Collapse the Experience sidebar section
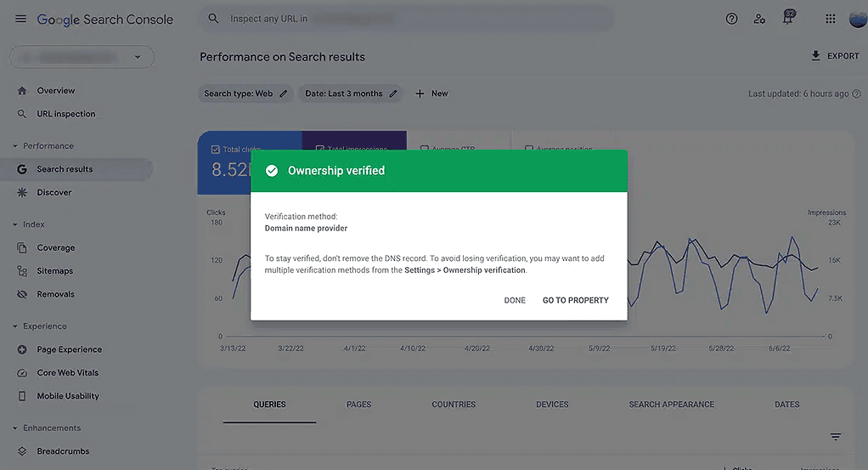 [x=15, y=326]
